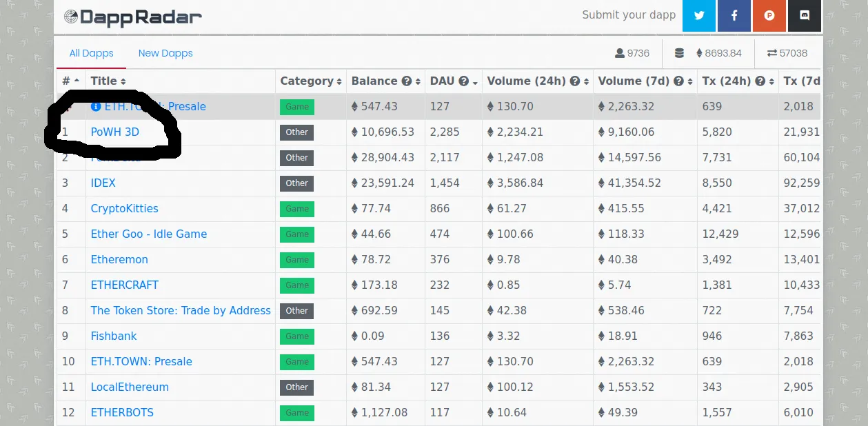This screenshot has width=868, height=426.
Task: Click Fishbank balance value 0.09
Action: (x=373, y=336)
